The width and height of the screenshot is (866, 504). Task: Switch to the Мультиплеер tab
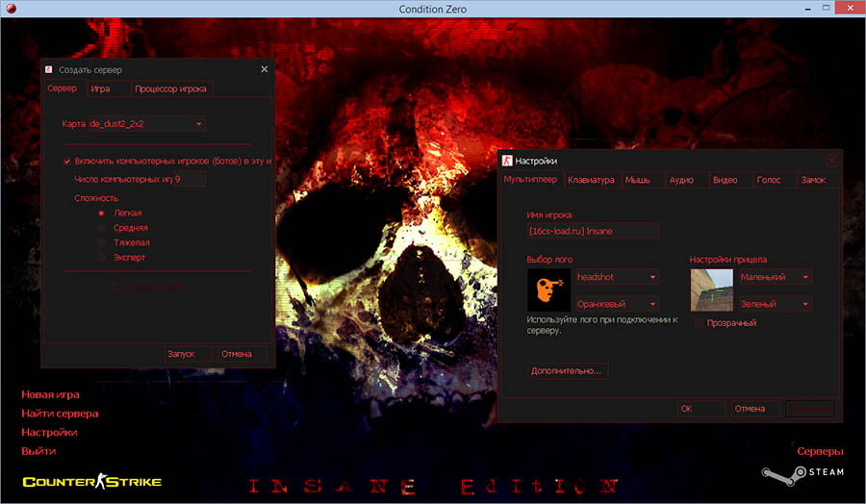click(x=531, y=180)
